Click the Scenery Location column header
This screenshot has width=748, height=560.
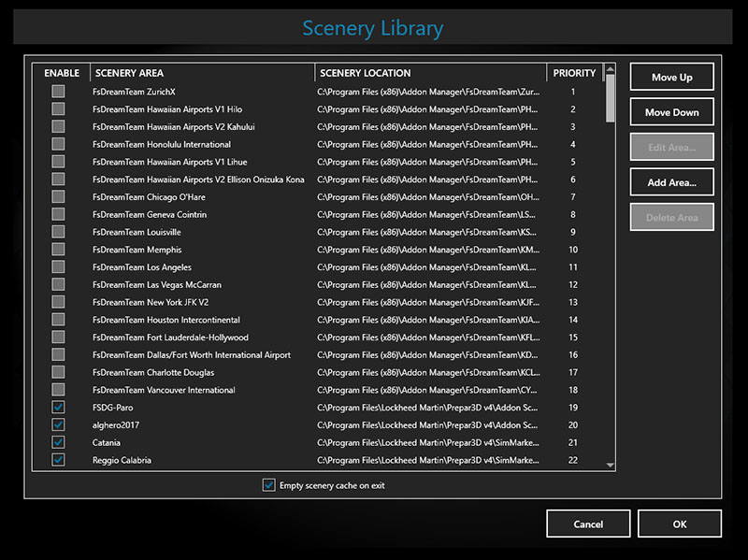tap(430, 73)
